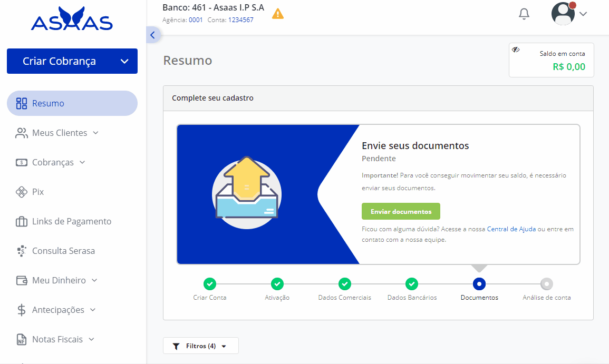Click the Ativação completed step marker
This screenshot has width=609, height=364.
277,284
